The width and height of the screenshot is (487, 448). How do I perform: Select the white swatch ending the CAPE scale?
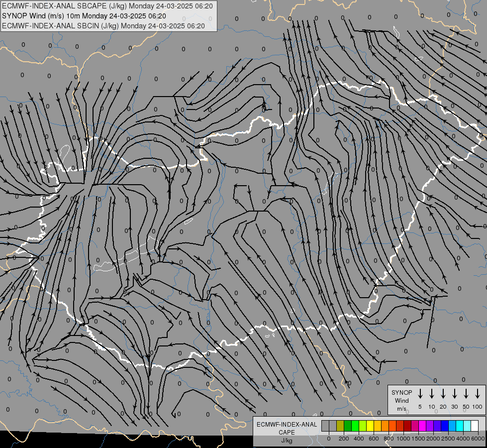(475, 426)
